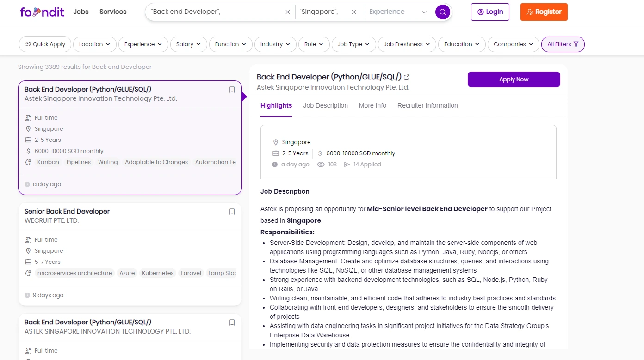
Task: Open the Jobs menu
Action: [81, 12]
